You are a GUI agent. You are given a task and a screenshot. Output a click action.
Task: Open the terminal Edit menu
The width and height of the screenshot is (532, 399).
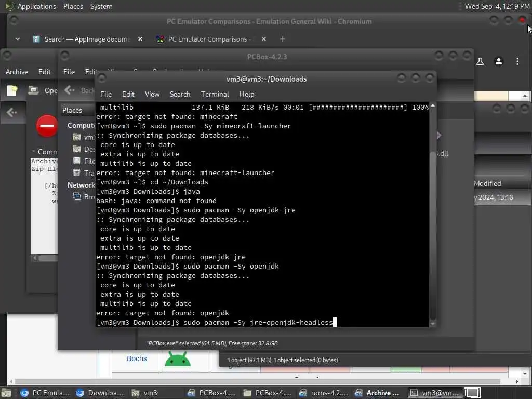click(x=128, y=95)
